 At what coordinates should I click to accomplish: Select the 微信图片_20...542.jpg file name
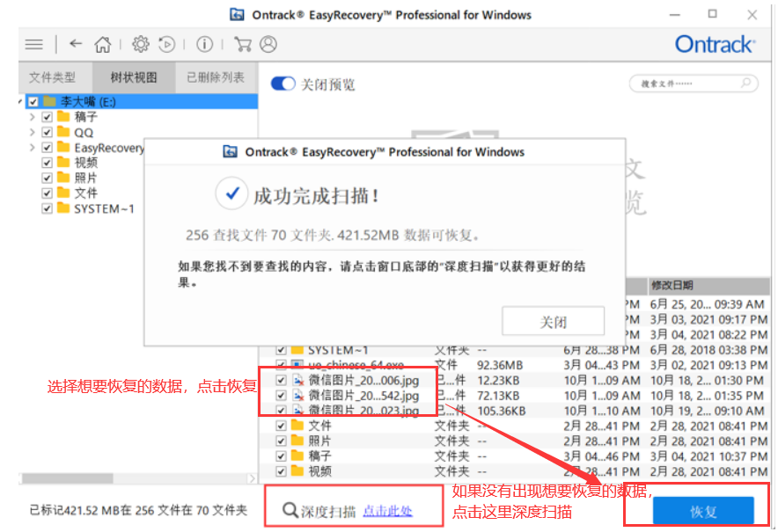pos(363,396)
